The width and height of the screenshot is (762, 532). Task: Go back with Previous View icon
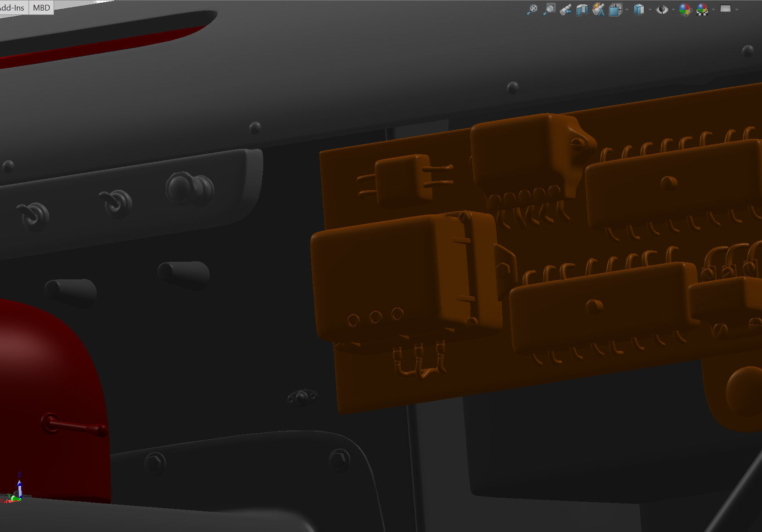coord(566,9)
